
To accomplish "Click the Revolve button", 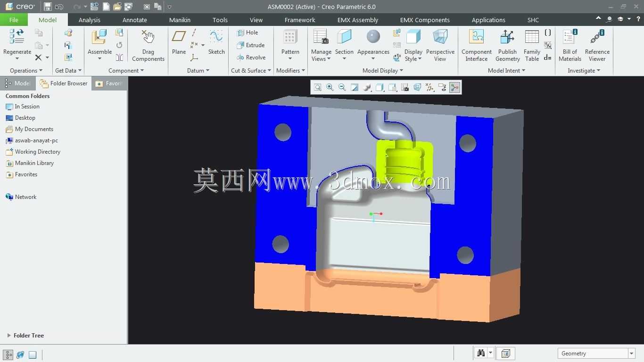I will pos(251,58).
